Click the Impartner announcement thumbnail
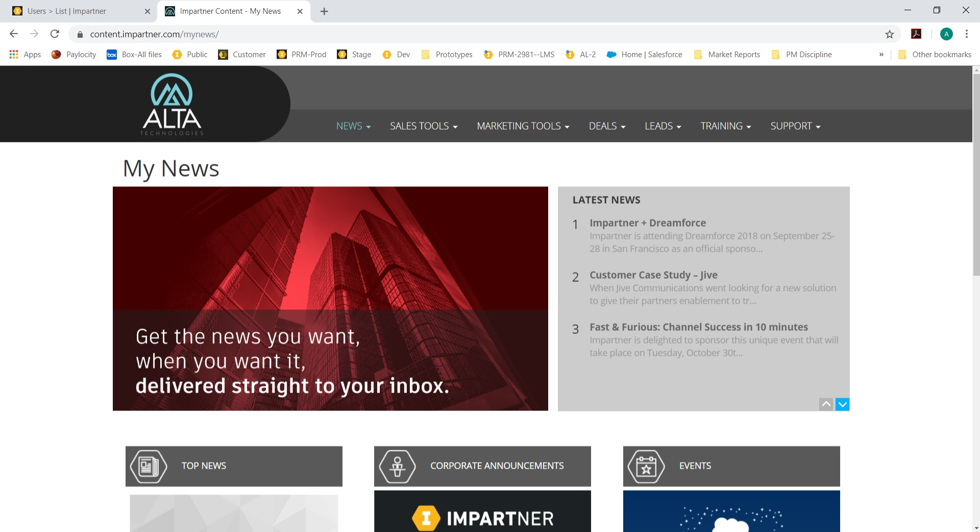 coord(482,511)
